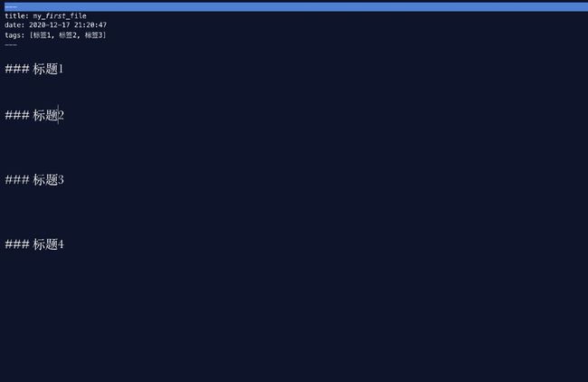Click the 标签3 tag entry
Viewport: 588px width, 382px height.
[x=94, y=35]
